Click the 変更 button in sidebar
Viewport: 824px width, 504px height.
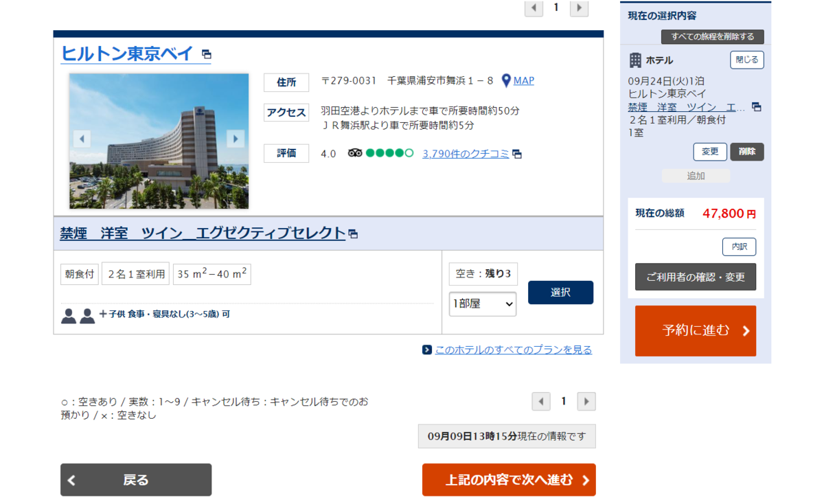pyautogui.click(x=710, y=152)
